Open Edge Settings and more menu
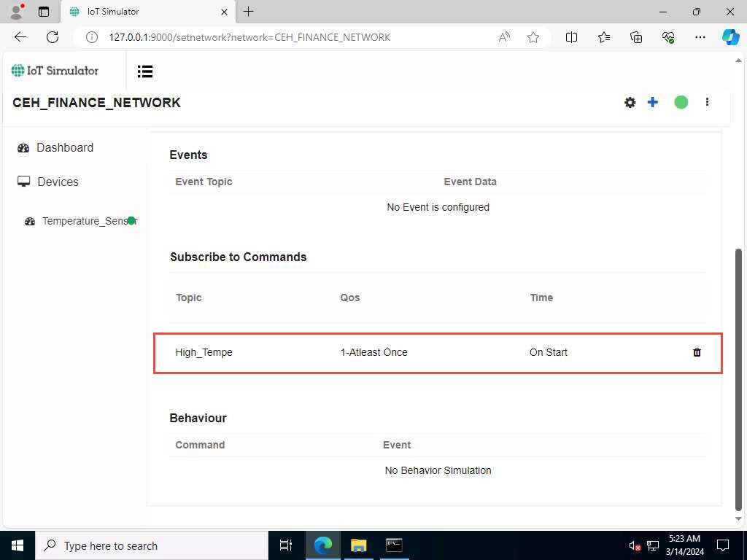 [x=700, y=37]
